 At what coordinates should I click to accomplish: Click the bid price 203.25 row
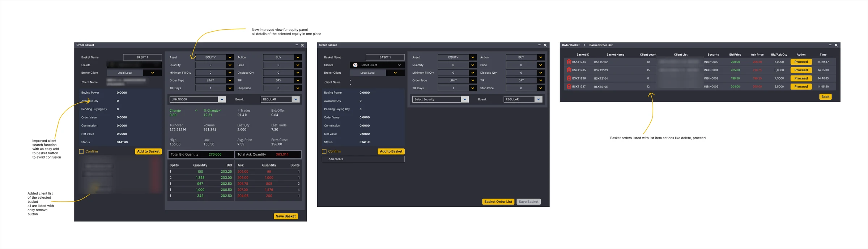tap(201, 172)
